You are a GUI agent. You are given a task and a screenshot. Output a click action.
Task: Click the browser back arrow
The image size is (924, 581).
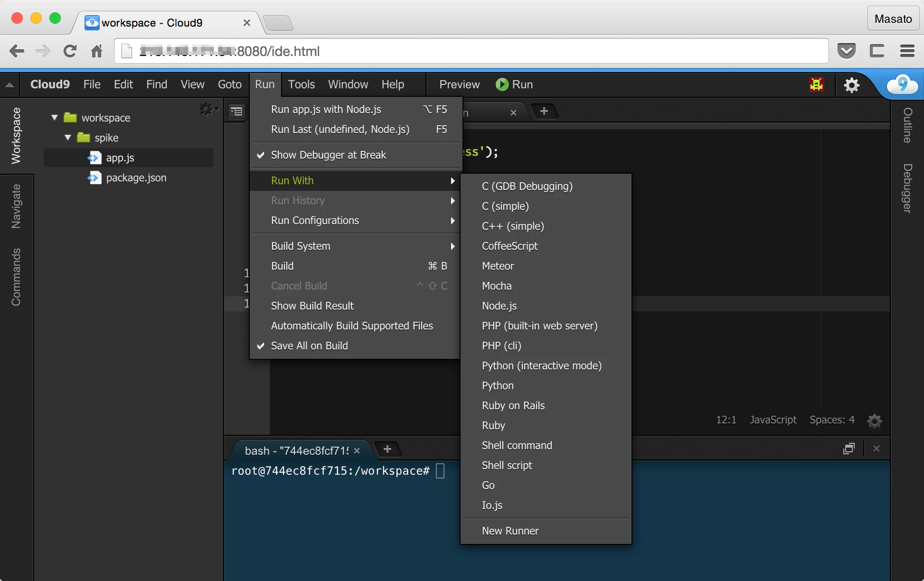click(17, 51)
